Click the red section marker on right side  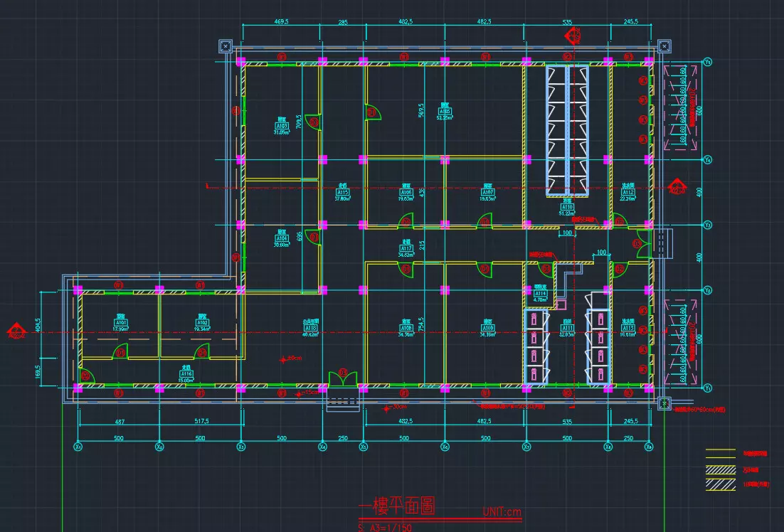(x=674, y=188)
